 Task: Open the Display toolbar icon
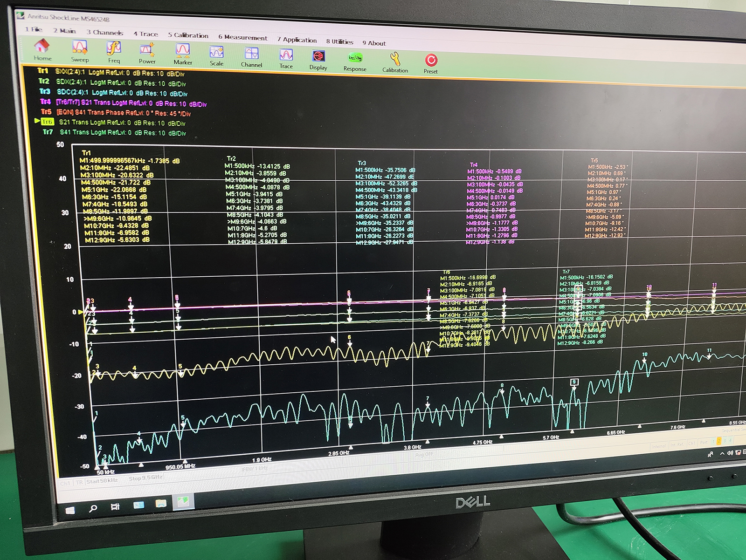click(318, 56)
